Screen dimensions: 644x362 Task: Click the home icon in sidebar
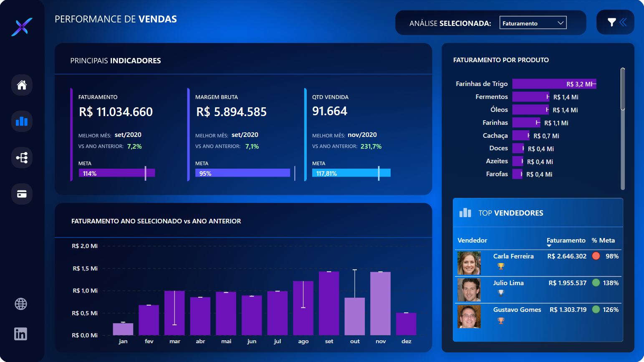(22, 85)
